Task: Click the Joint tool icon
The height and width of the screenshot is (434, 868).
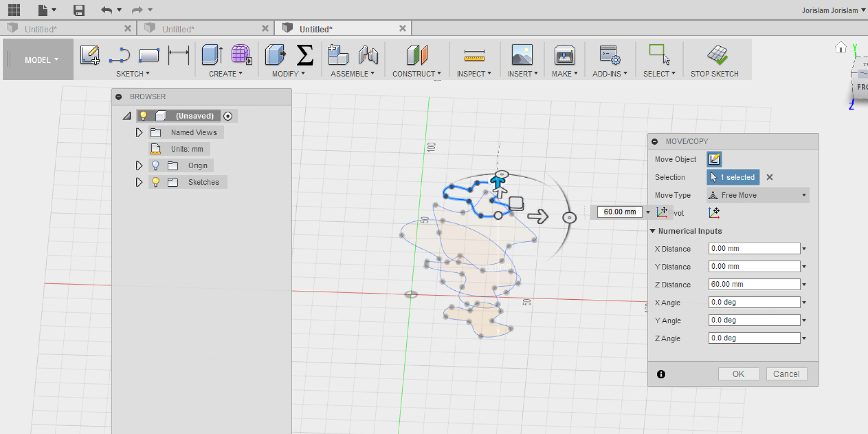Action: click(368, 55)
